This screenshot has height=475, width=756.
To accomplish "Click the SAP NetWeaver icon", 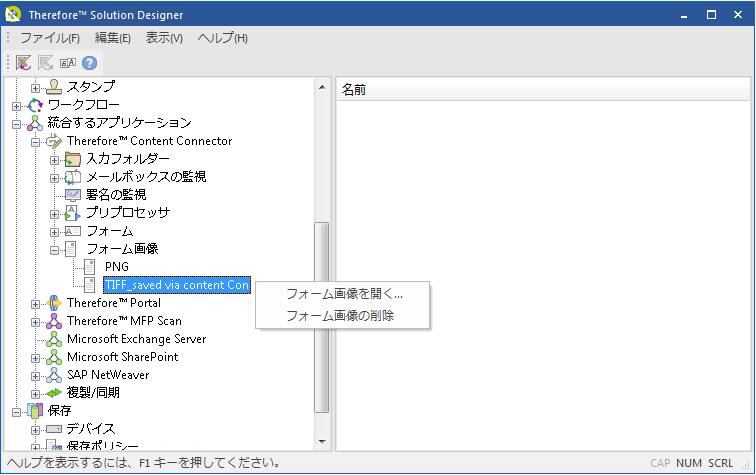I will [54, 375].
